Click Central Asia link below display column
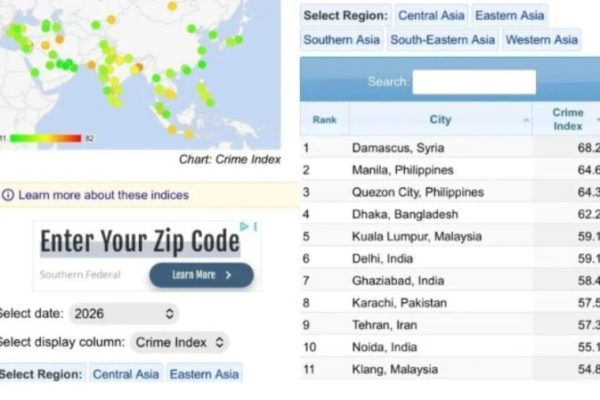Viewport: 600px width, 400px height. 126,374
